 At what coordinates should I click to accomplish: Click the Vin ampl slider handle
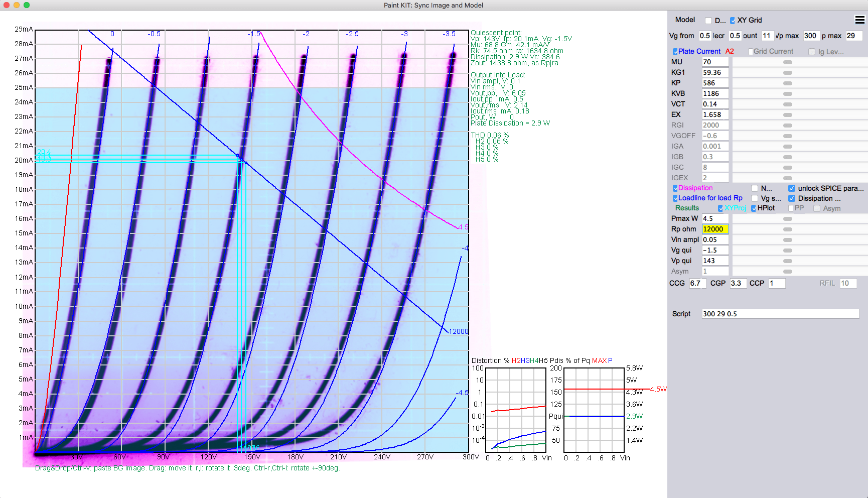click(788, 240)
